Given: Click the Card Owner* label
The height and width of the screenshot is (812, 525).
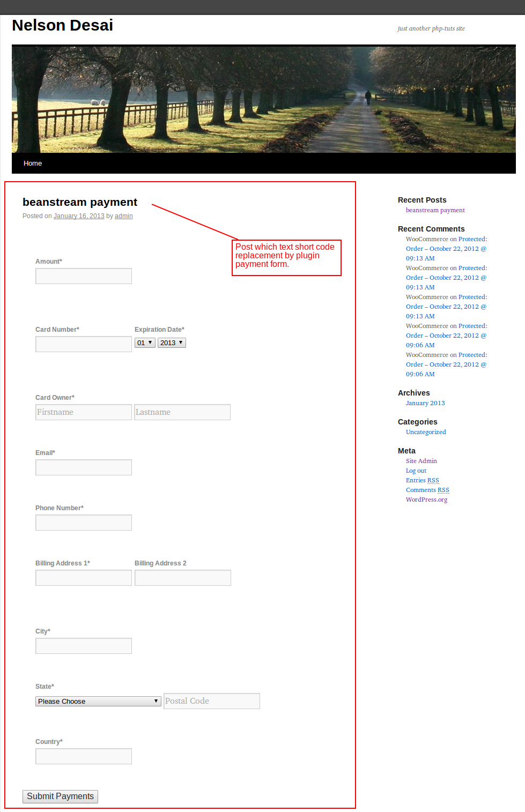Looking at the screenshot, I should (55, 398).
